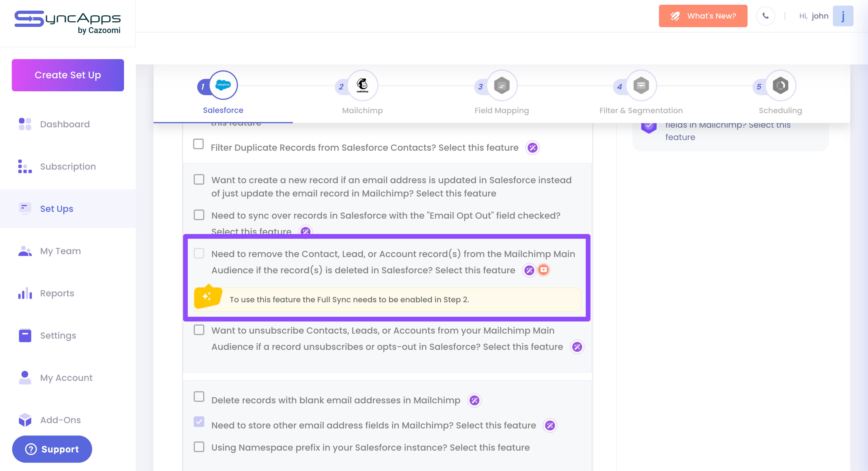Select the Mailchimp step label
Screen dimensions: 868x471
tap(362, 111)
